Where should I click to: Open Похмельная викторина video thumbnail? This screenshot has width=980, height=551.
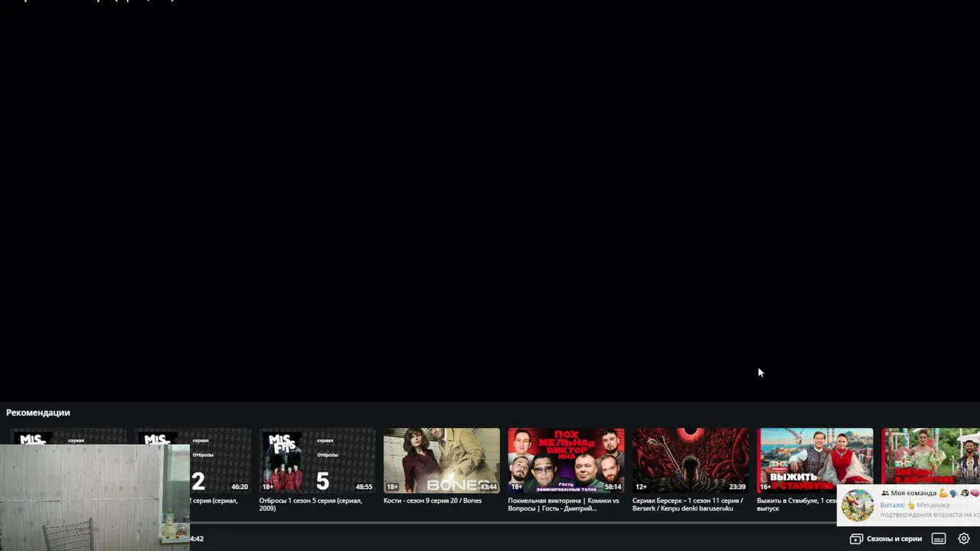pyautogui.click(x=566, y=460)
